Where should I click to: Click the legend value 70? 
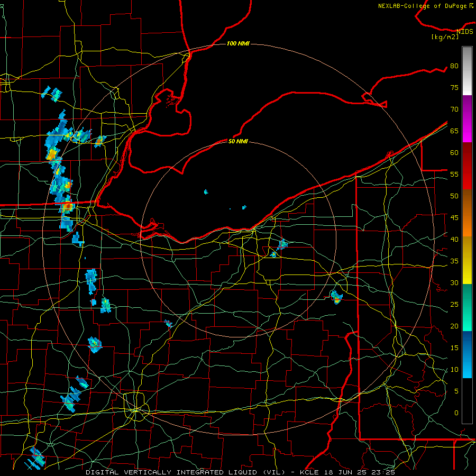[454, 109]
